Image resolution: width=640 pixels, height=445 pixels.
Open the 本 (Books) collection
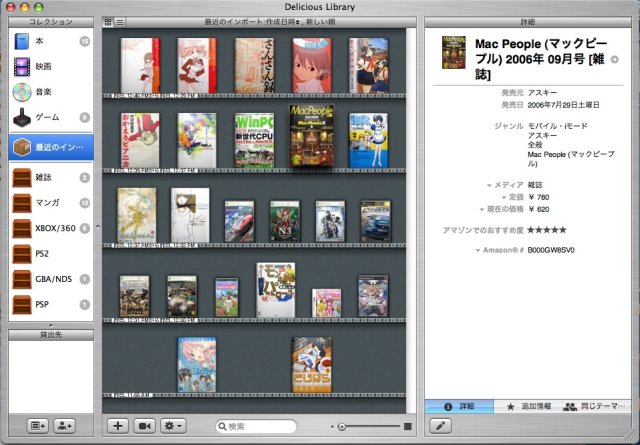(51, 41)
